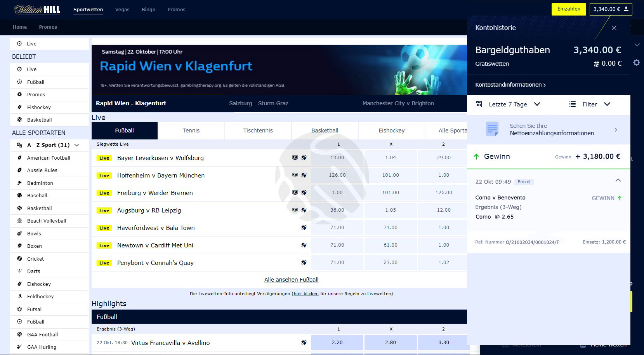The image size is (644, 355).
Task: Click Eishockey icon under Beliebt
Action: (19, 107)
